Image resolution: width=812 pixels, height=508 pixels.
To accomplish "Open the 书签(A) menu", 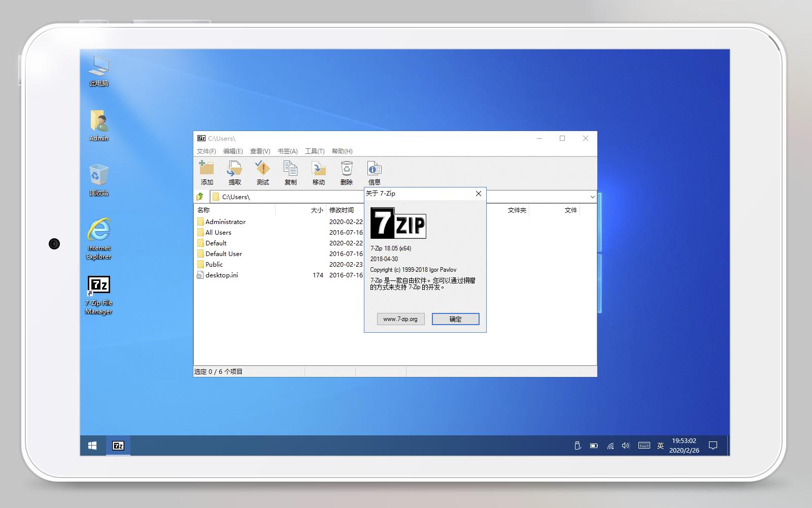I will (287, 151).
